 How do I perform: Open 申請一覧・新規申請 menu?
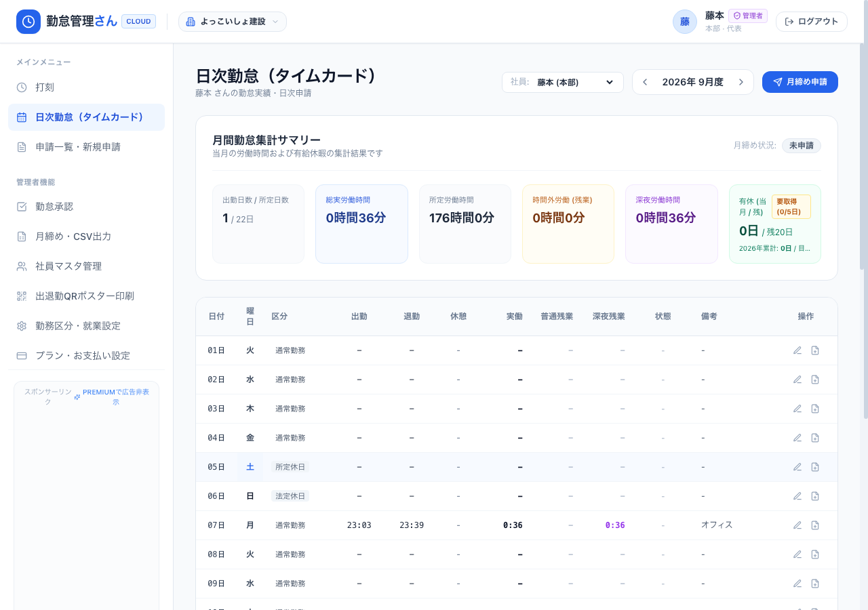[x=86, y=147]
